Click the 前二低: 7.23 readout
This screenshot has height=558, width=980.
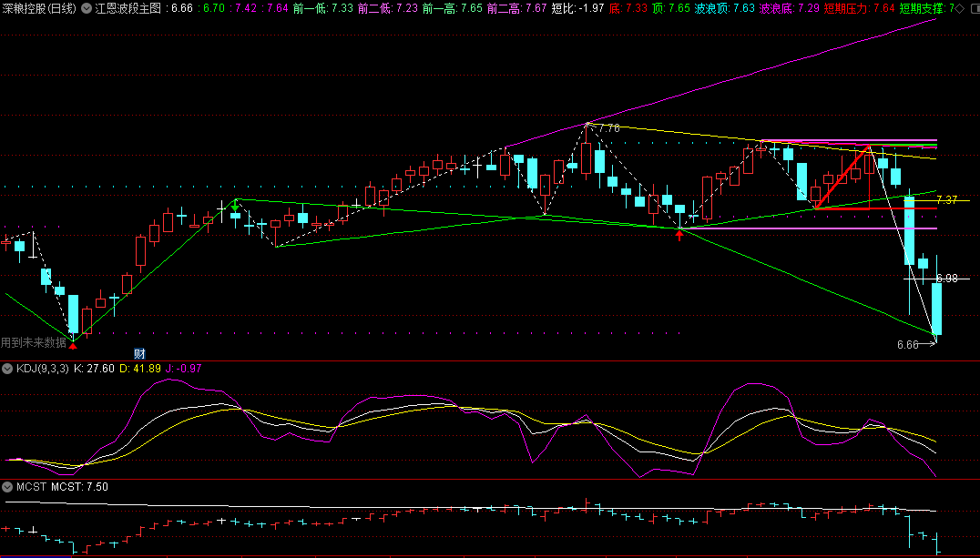pyautogui.click(x=387, y=9)
